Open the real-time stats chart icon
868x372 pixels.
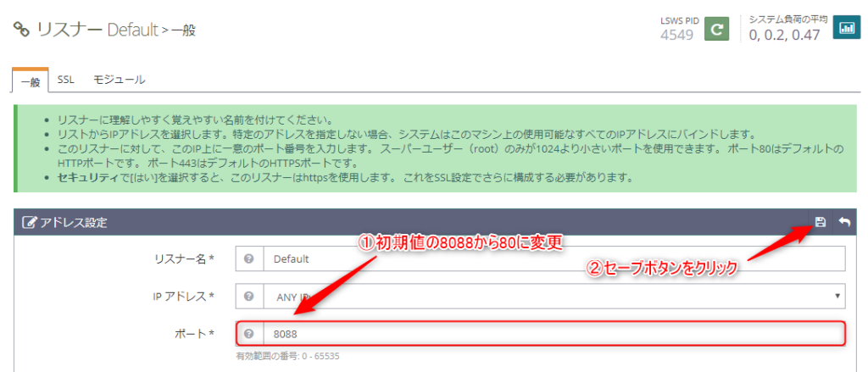click(845, 28)
